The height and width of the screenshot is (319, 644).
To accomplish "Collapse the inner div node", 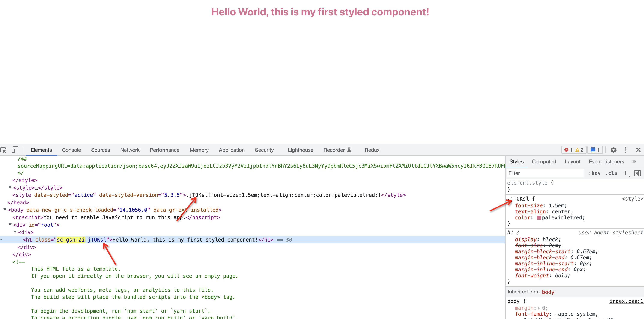I will pyautogui.click(x=15, y=232).
